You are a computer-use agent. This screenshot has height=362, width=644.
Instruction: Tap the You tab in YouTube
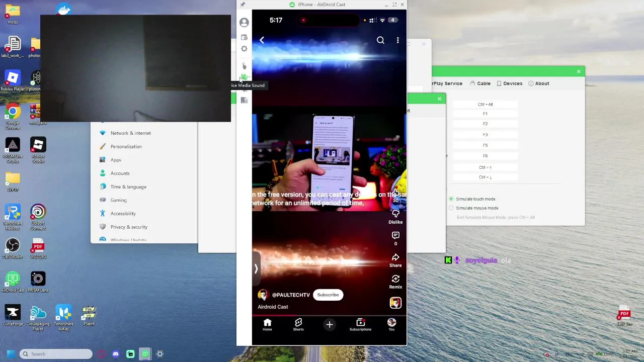tap(391, 325)
